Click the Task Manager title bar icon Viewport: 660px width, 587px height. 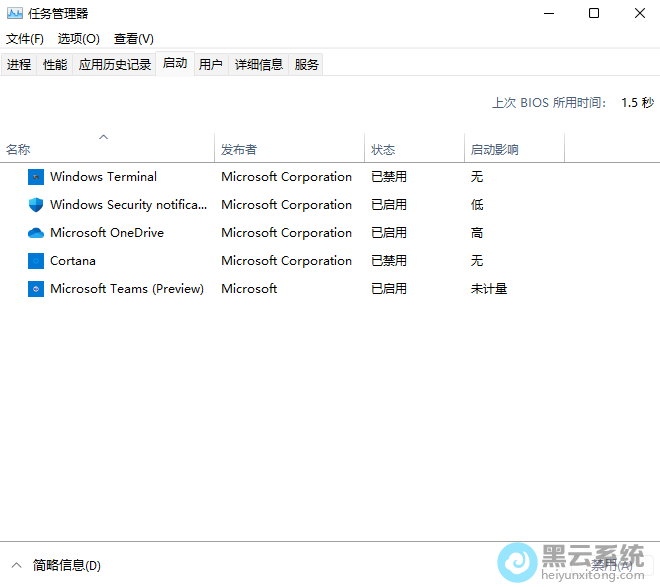click(15, 14)
